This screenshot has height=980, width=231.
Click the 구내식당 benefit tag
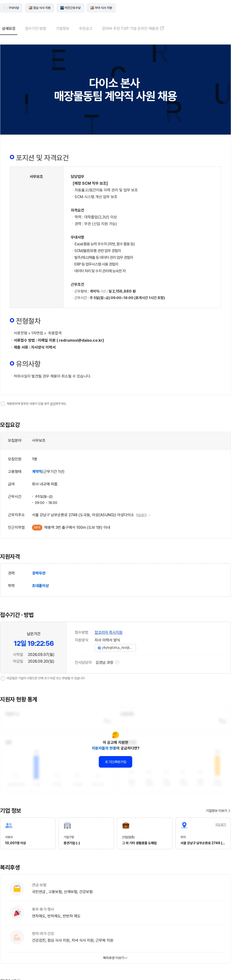(11, 8)
